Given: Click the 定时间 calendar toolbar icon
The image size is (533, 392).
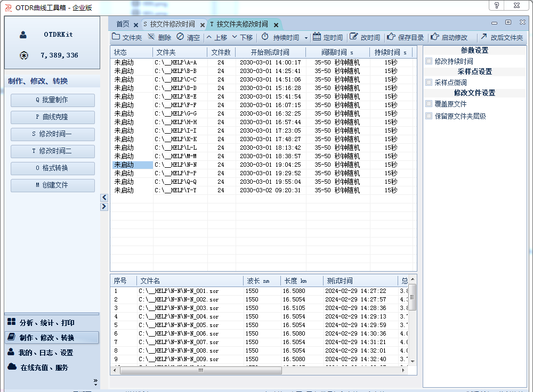Looking at the screenshot, I should pyautogui.click(x=317, y=37).
